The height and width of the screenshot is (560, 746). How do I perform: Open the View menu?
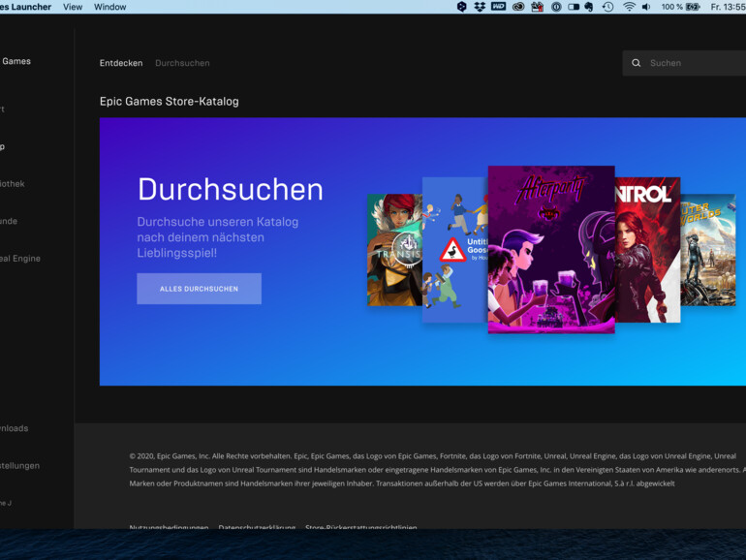click(73, 7)
